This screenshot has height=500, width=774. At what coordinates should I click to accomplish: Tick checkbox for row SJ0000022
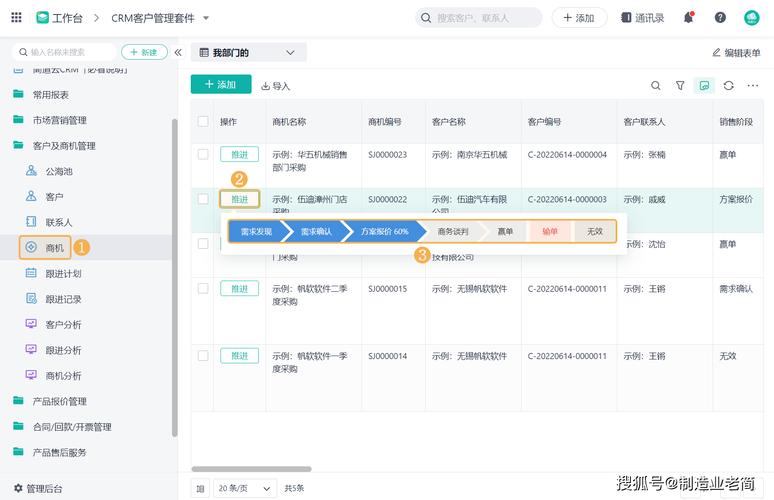click(203, 199)
